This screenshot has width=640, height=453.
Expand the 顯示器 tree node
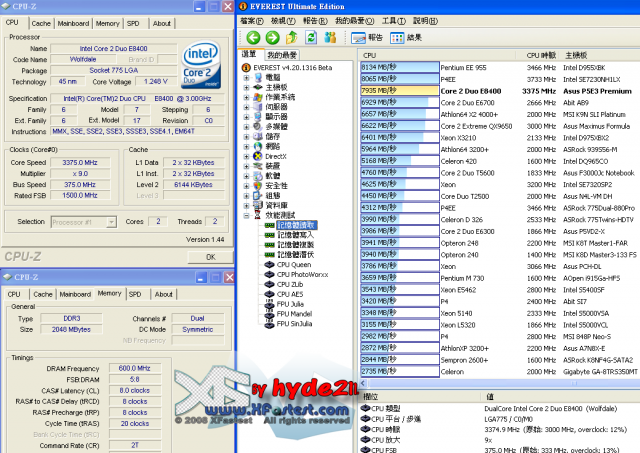pos(247,117)
